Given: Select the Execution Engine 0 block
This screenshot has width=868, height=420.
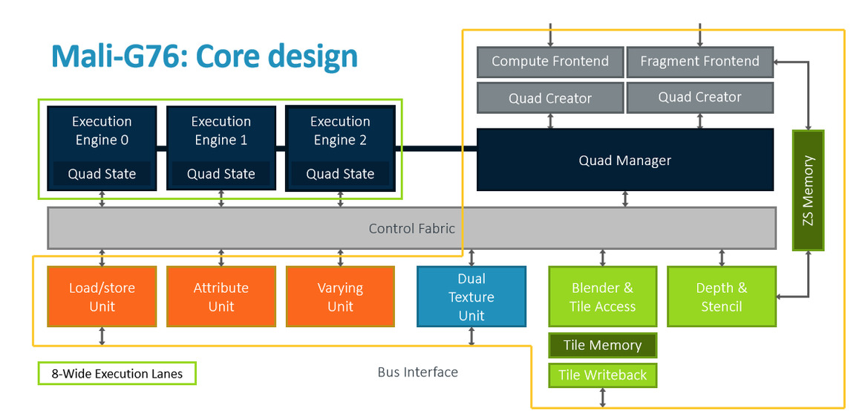Looking at the screenshot, I should 102,149.
